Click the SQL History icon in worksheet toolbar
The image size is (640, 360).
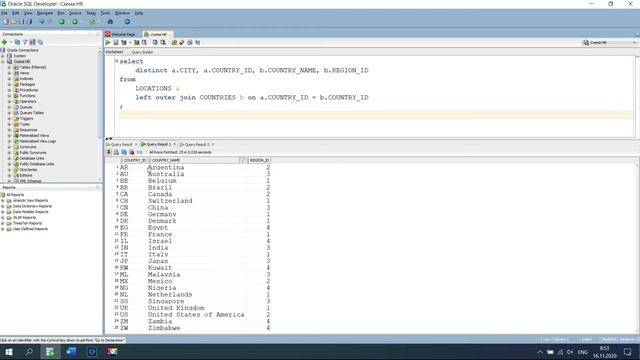click(190, 42)
